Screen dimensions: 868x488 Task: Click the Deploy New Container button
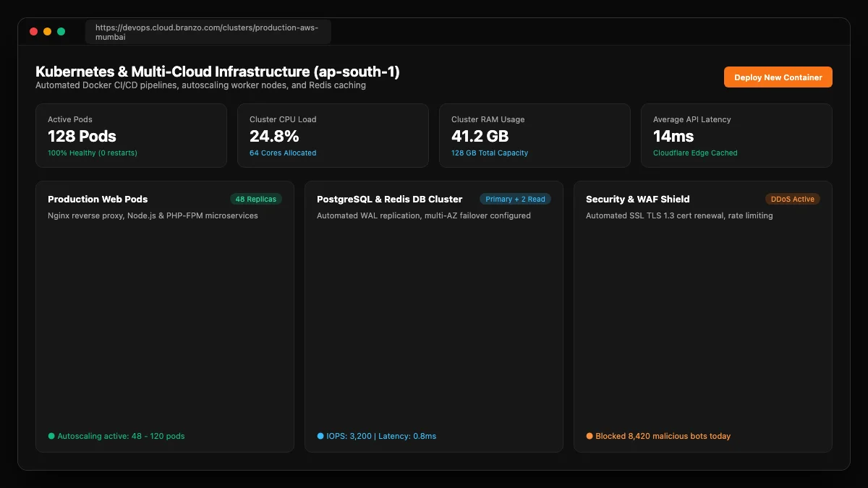click(778, 77)
